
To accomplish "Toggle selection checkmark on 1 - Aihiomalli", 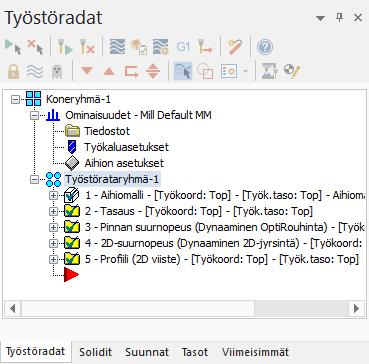I will pos(72,195).
